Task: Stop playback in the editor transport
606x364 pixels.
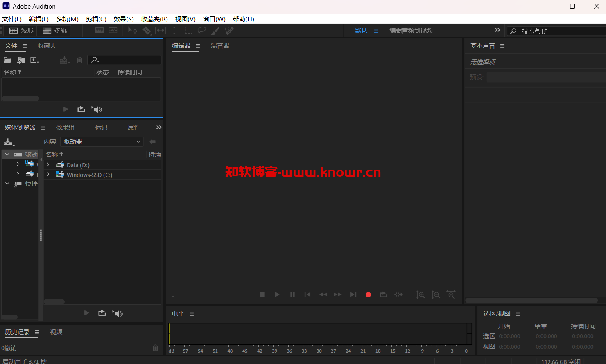Action: [262, 294]
